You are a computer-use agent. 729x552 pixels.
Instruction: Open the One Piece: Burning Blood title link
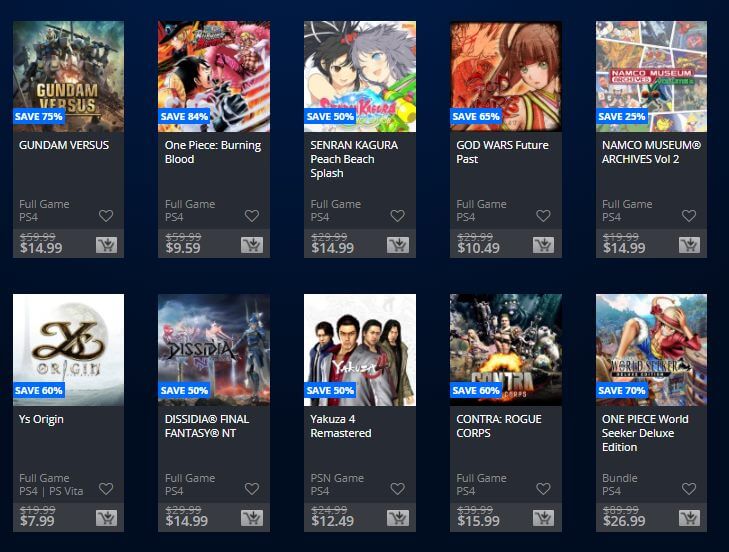coord(213,152)
